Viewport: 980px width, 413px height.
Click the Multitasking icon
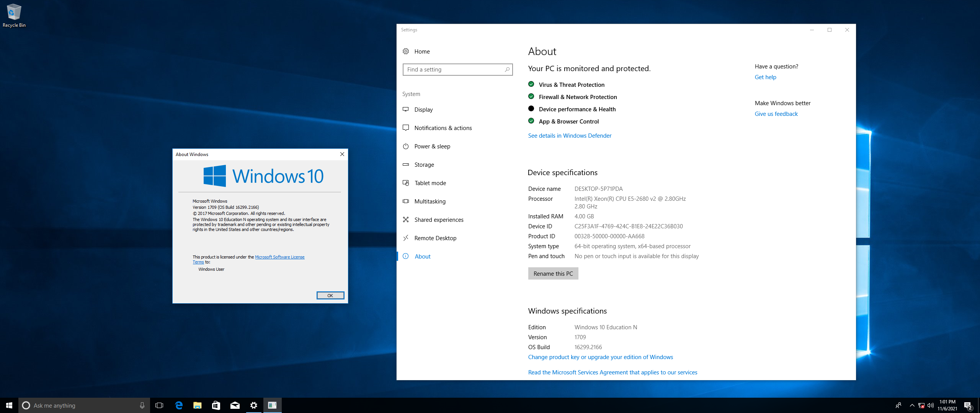[406, 201]
